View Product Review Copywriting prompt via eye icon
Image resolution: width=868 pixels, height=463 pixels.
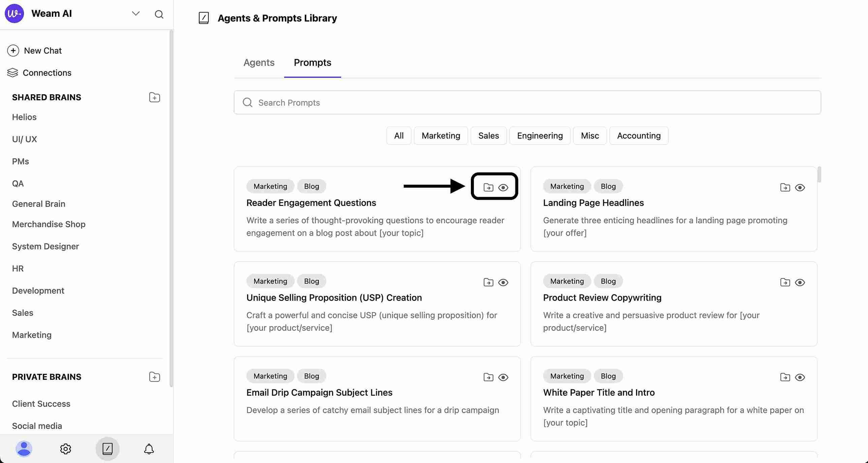800,283
